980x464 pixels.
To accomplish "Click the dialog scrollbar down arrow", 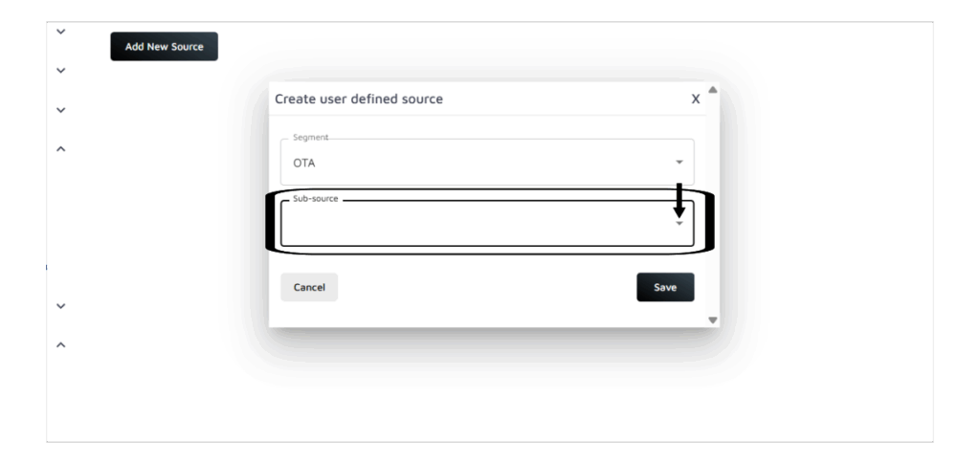I will (712, 320).
